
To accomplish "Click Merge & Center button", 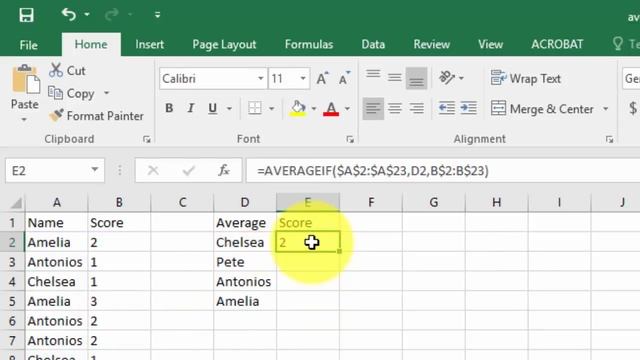I will coord(542,109).
